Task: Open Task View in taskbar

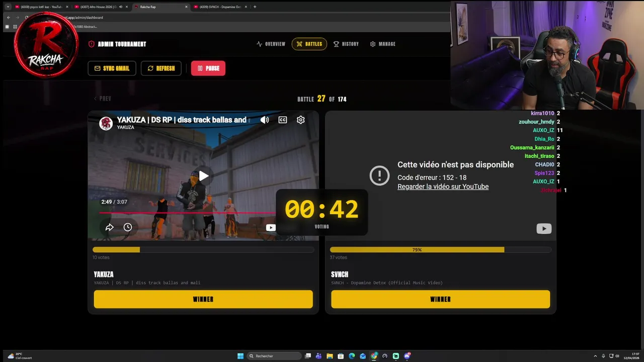Action: tap(308, 356)
